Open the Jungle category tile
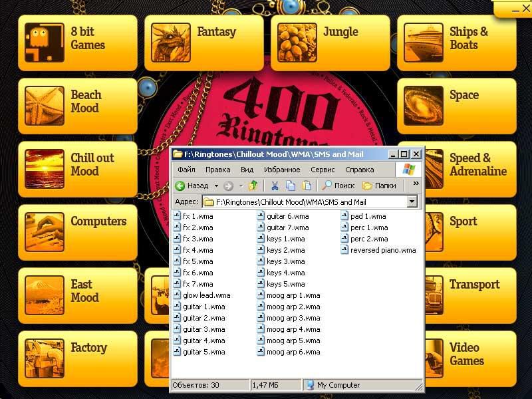Viewport: 532px width, 399px height. point(330,42)
